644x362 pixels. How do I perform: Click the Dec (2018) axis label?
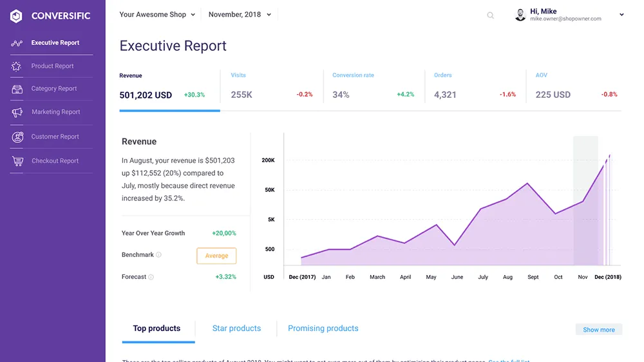(x=608, y=278)
